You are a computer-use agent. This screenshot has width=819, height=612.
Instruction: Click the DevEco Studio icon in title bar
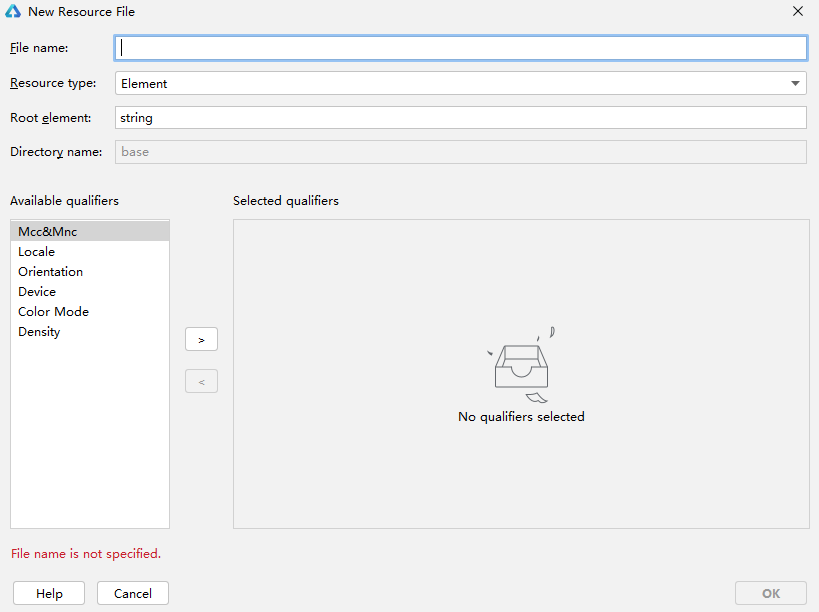[13, 11]
